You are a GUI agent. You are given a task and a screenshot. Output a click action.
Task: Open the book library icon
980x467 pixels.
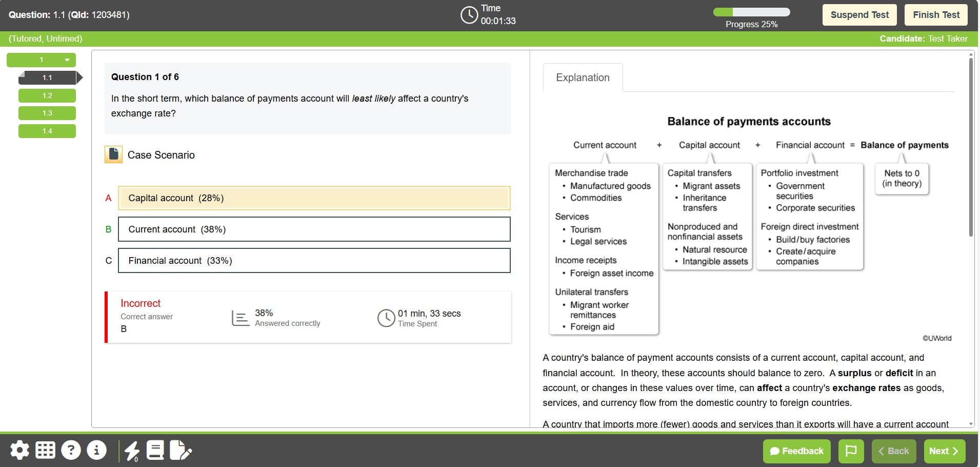tap(155, 451)
